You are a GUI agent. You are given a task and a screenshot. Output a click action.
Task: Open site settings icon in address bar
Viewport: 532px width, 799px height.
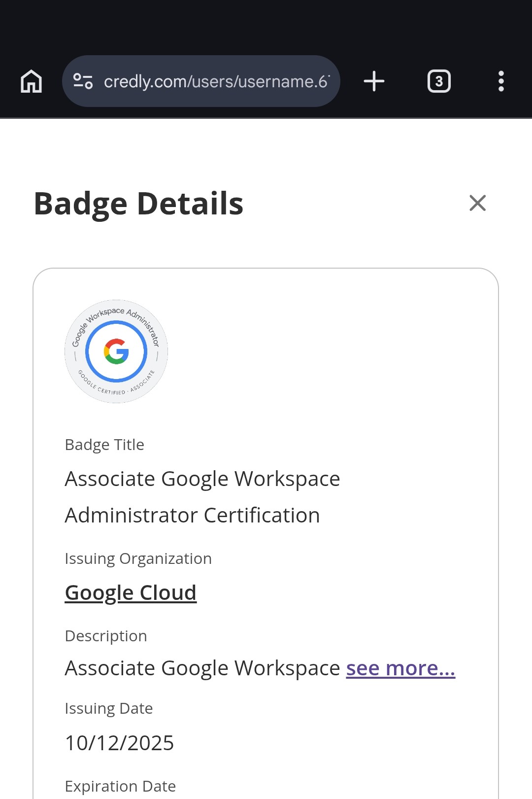(x=83, y=81)
